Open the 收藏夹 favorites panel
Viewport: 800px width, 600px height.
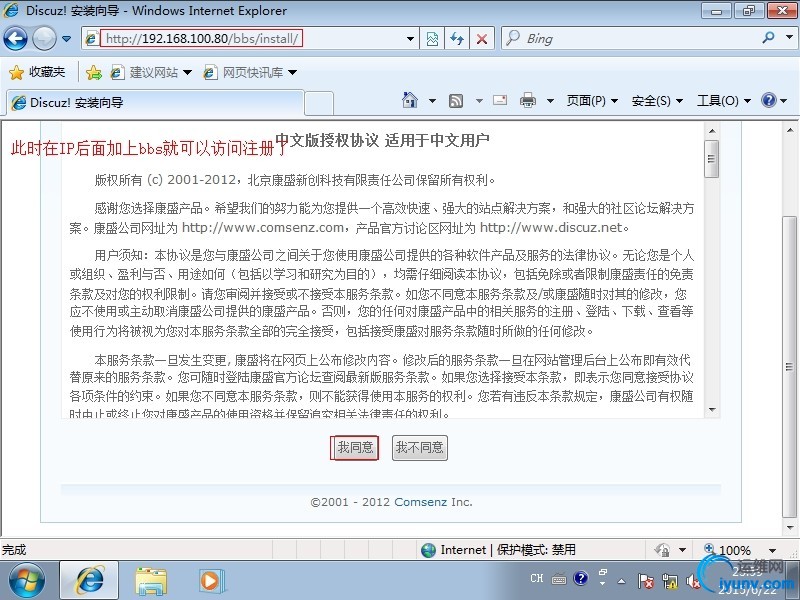37,72
